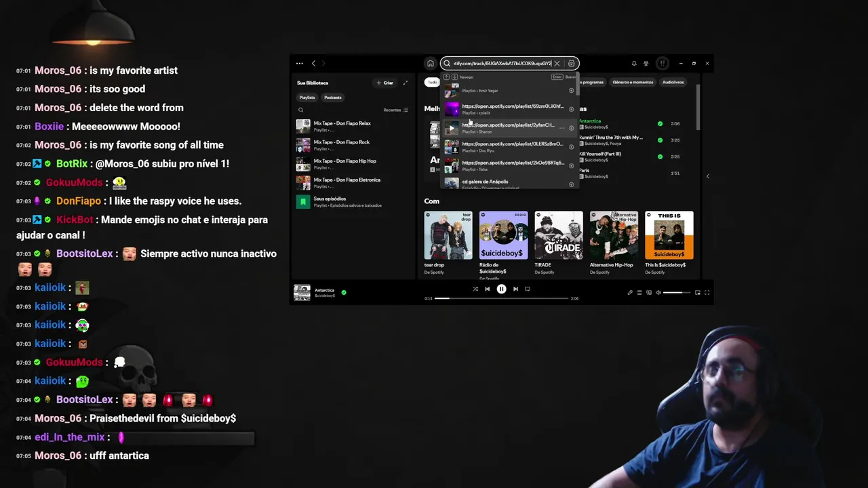Toggle saved checkmark for Runnin' Thru the 7th
The height and width of the screenshot is (488, 868).
tap(660, 140)
